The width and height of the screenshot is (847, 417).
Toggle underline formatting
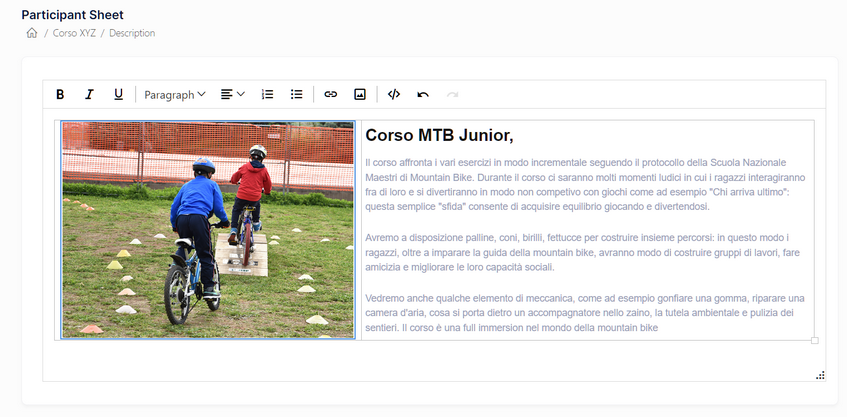pyautogui.click(x=118, y=95)
